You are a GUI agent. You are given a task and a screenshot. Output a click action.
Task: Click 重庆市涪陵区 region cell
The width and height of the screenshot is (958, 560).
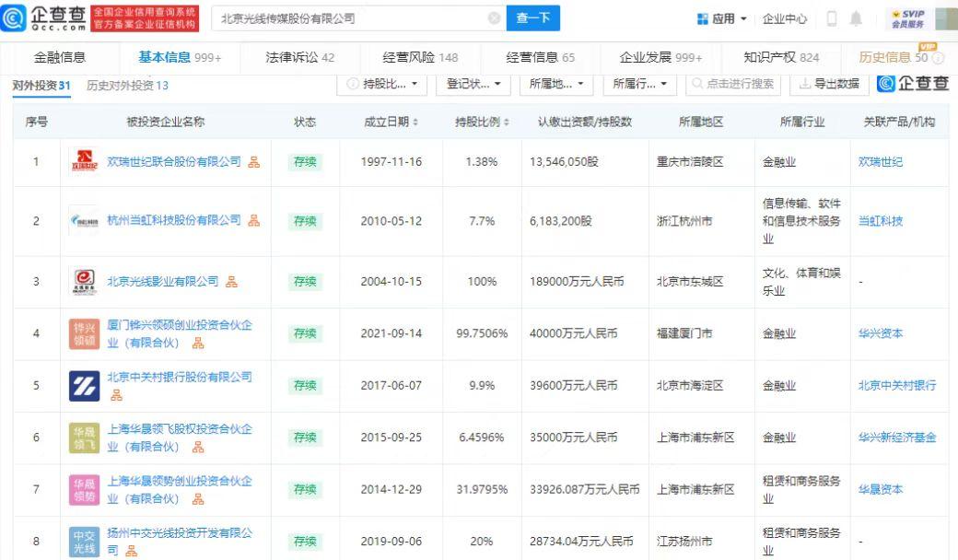click(x=690, y=162)
